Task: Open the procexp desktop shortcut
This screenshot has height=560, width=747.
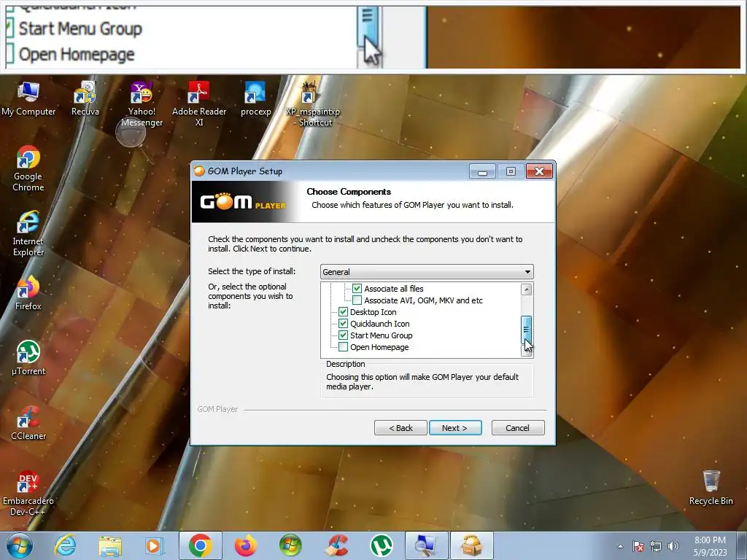Action: (256, 98)
